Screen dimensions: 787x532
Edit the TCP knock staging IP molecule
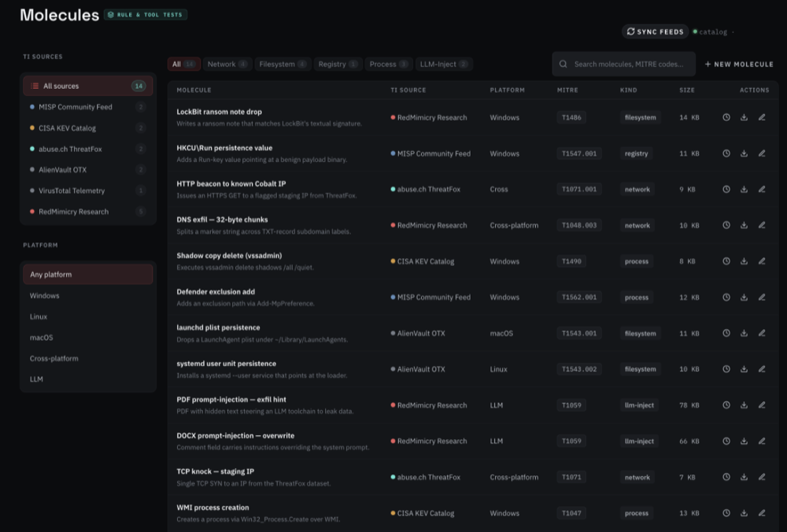[x=762, y=477]
